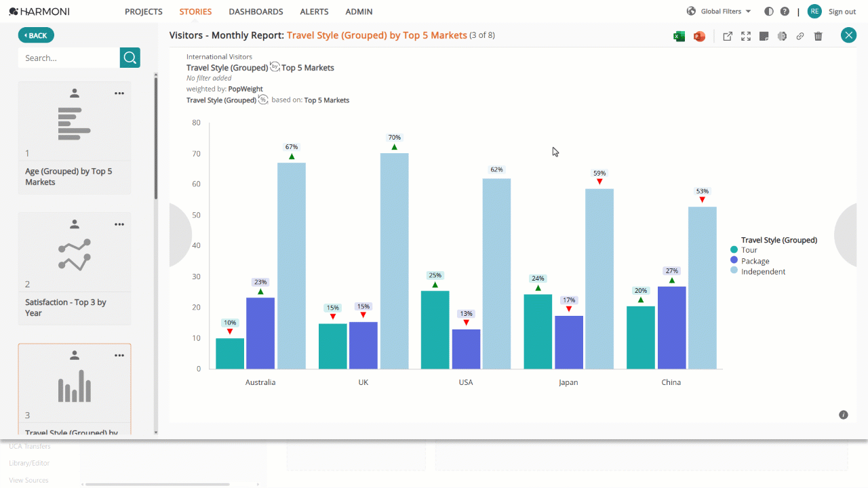Screen dimensions: 868x488
Task: Open more options for Travel Style card
Action: [x=119, y=355]
